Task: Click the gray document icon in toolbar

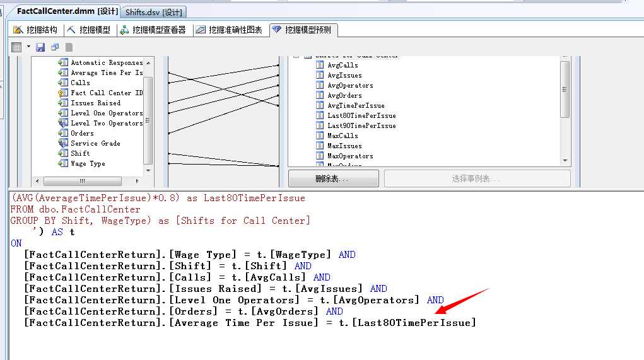Action: click(69, 47)
